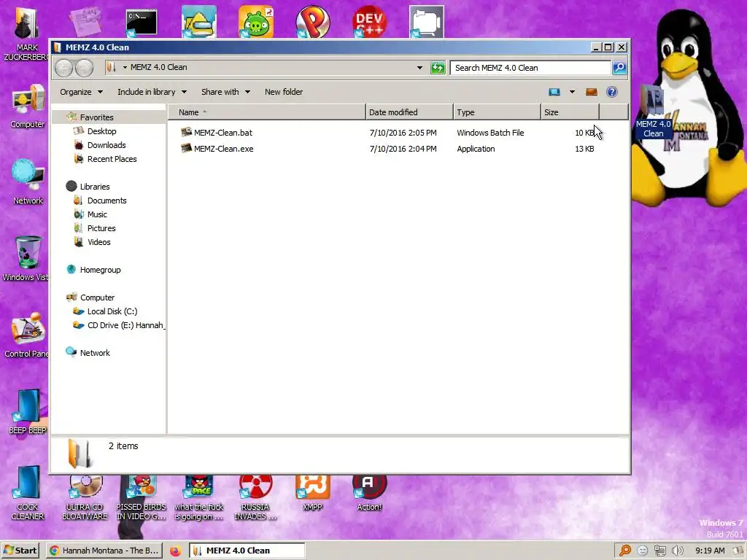Select the MEMZ 4.0 Clean desktop folder
The width and height of the screenshot is (747, 560).
point(654,112)
